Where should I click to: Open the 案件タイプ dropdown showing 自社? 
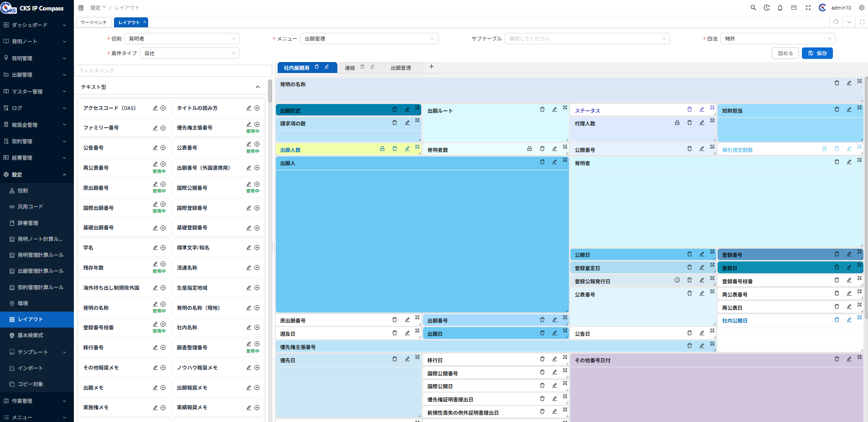(x=190, y=53)
